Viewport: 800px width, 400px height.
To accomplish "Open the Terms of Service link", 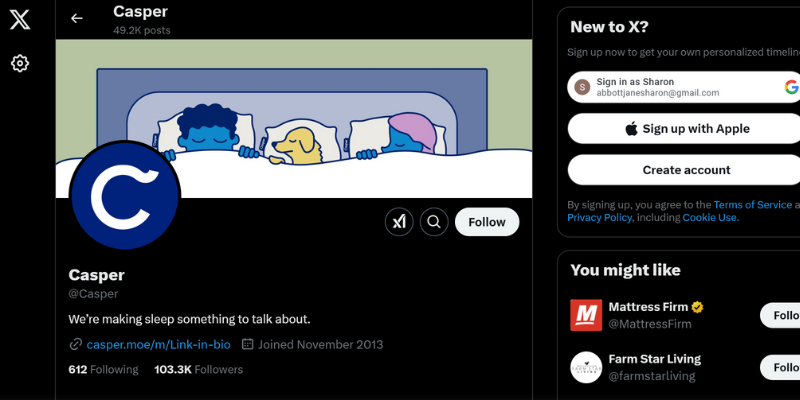I will (x=753, y=205).
